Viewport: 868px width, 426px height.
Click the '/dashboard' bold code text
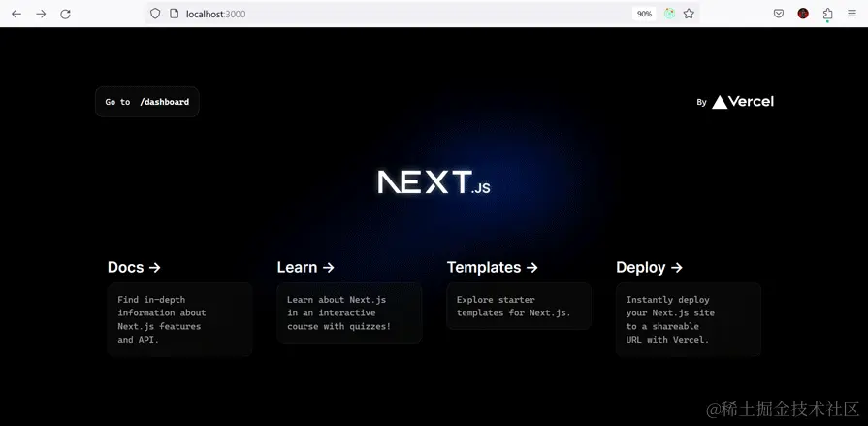pos(165,102)
